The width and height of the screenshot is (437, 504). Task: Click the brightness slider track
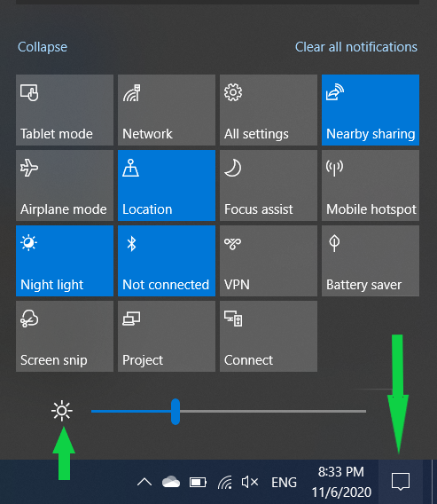pyautogui.click(x=229, y=411)
